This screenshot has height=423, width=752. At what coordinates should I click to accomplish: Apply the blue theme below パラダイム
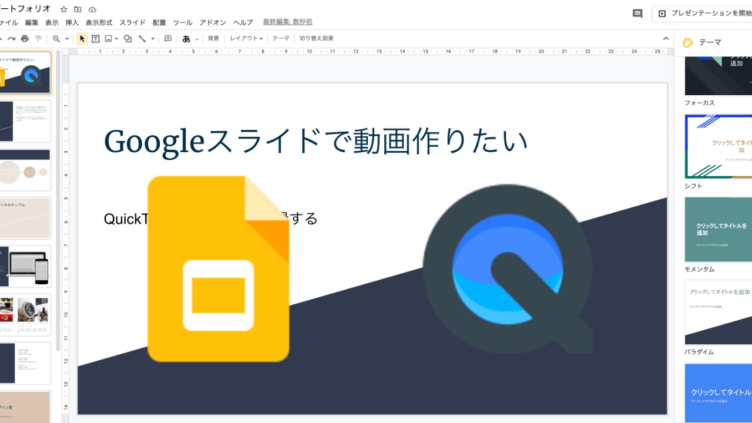718,393
